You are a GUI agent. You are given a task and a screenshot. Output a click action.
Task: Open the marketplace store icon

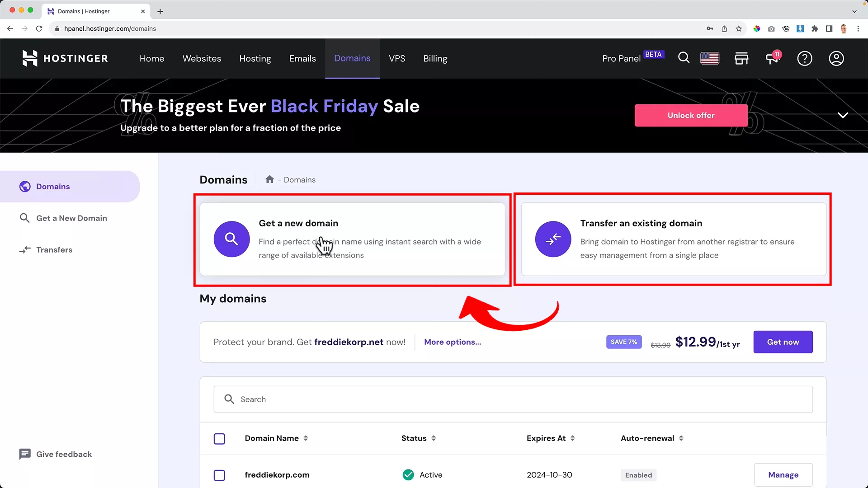[741, 58]
